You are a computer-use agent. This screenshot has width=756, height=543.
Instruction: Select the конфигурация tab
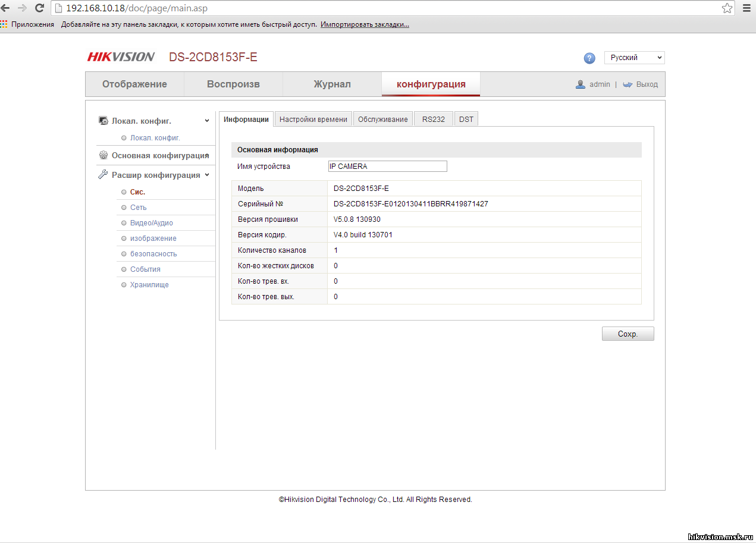431,84
